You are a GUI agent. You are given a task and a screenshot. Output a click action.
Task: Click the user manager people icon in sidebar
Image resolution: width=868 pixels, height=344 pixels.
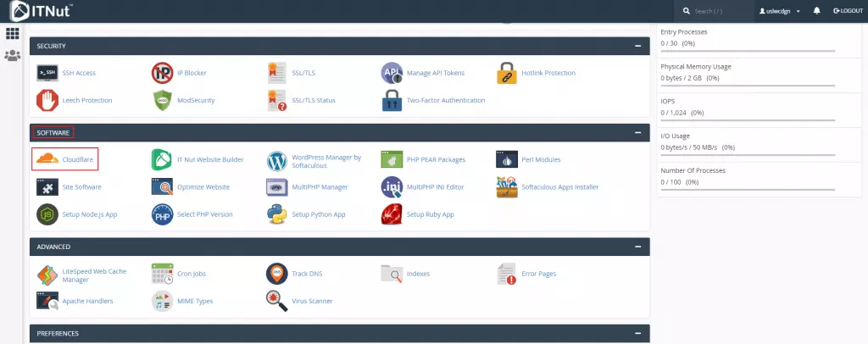pos(12,55)
